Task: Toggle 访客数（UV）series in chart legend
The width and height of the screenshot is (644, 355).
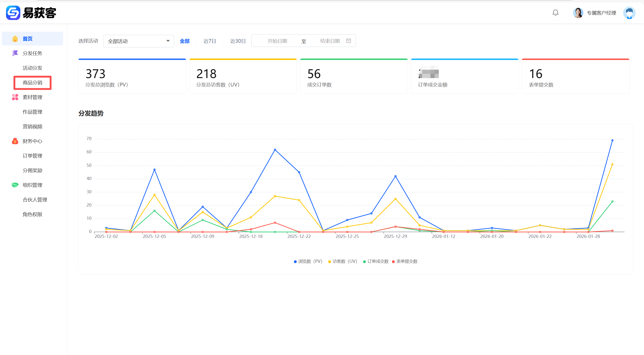Action: click(345, 261)
